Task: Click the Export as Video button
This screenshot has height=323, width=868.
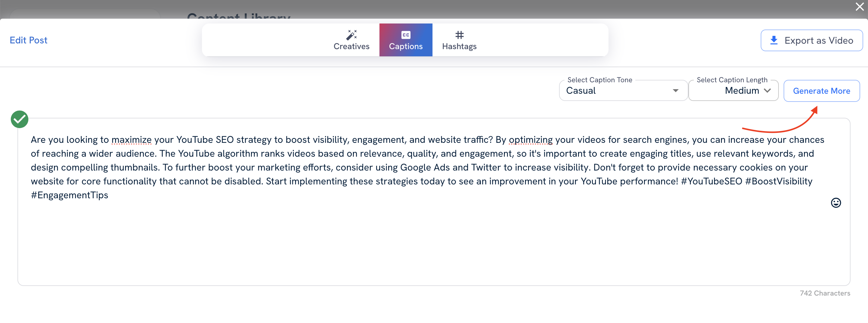Action: click(811, 40)
